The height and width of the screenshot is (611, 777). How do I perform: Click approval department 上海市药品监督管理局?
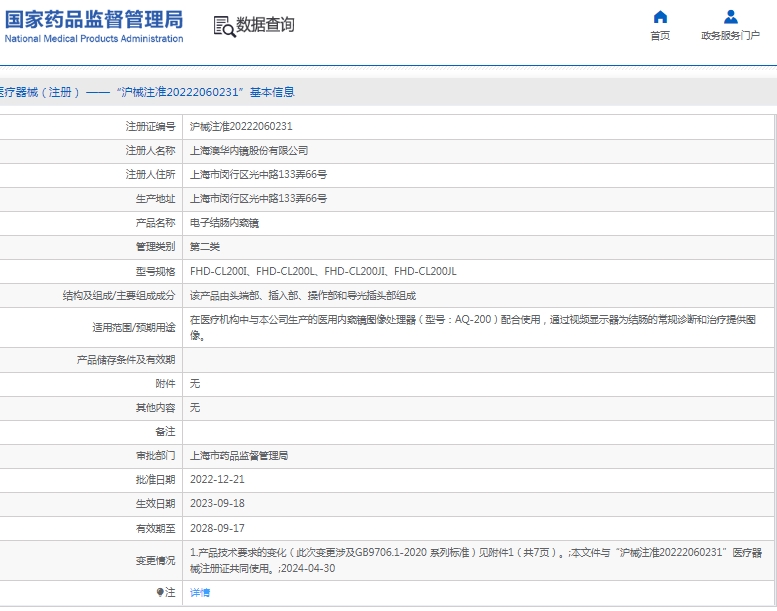click(239, 455)
